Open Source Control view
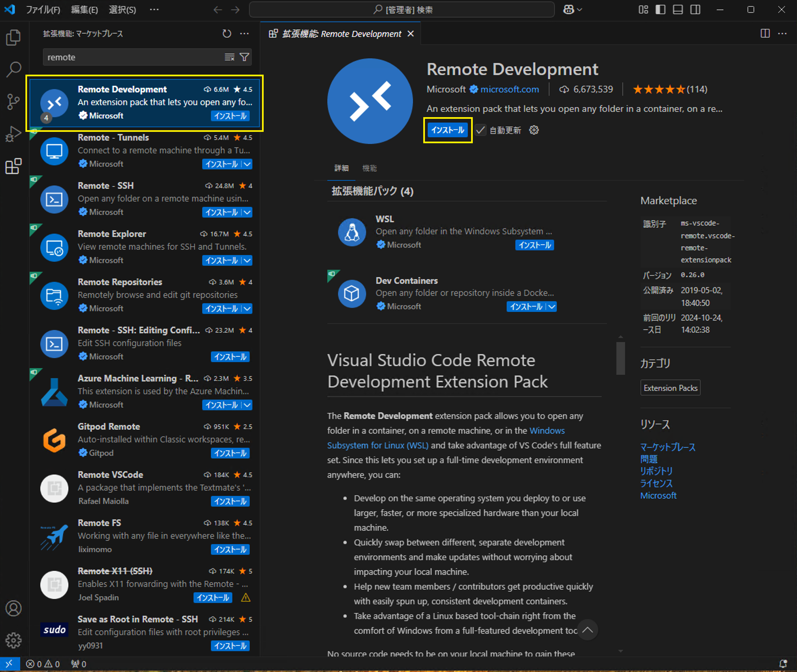The image size is (797, 672). pos(13,102)
